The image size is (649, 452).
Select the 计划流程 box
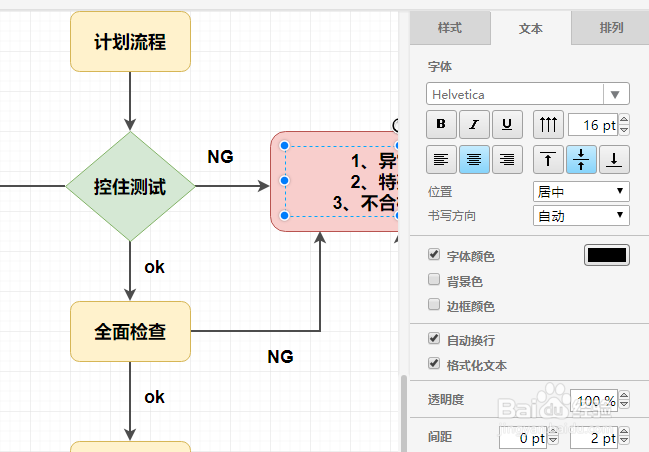click(x=130, y=41)
